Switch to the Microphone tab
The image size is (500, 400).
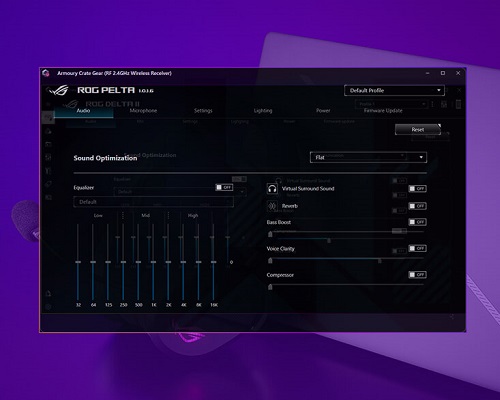point(143,110)
